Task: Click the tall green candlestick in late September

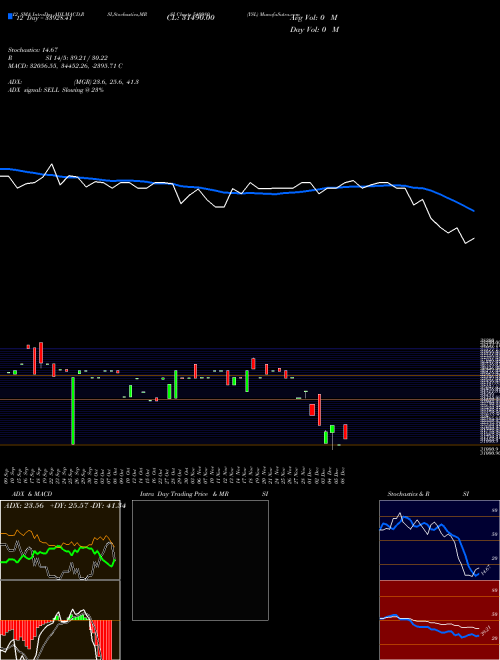Action: tap(73, 411)
